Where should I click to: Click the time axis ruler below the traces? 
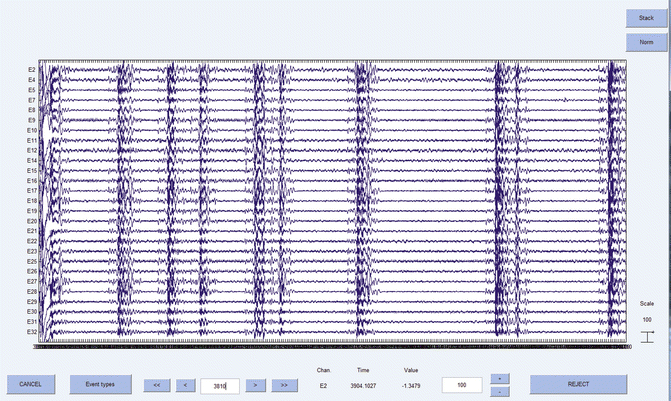(330, 348)
